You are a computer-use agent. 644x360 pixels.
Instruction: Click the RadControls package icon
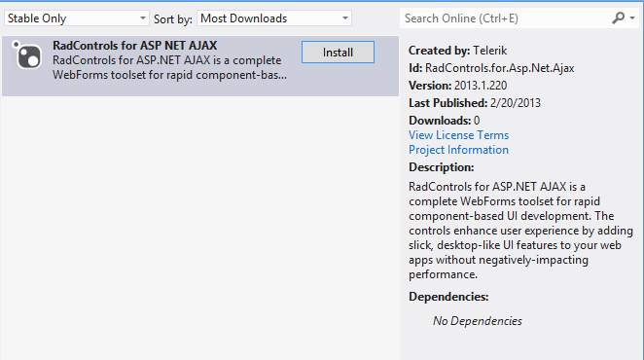26,55
